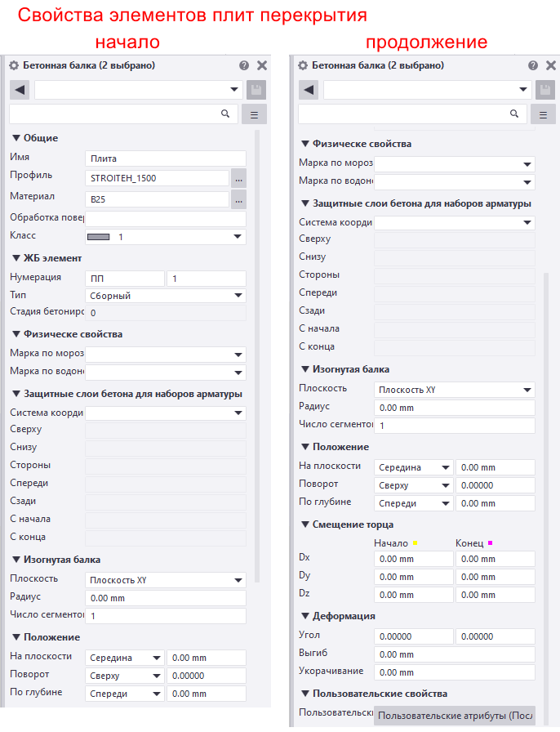Browse profile with STROITEH_1500 ellipsis button
Viewport: 560px width, 732px height.
pyautogui.click(x=238, y=178)
